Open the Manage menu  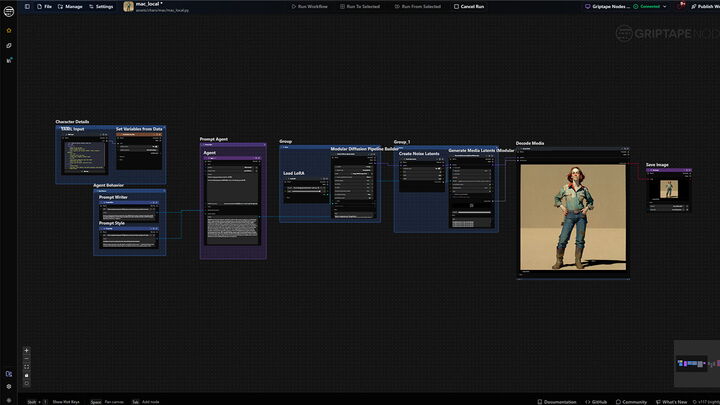(x=70, y=6)
